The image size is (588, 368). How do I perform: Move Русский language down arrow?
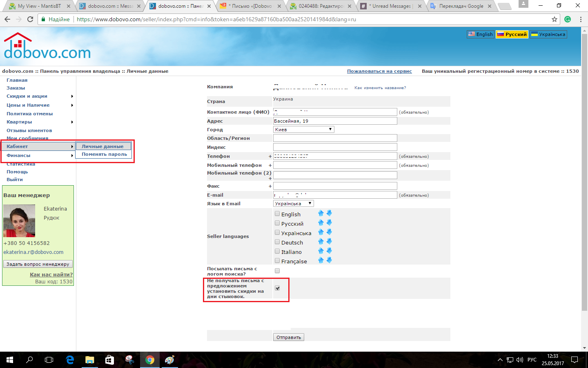329,222
